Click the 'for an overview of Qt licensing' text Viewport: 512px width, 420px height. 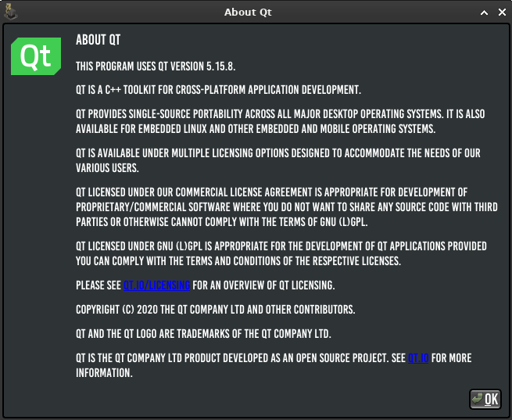click(263, 285)
